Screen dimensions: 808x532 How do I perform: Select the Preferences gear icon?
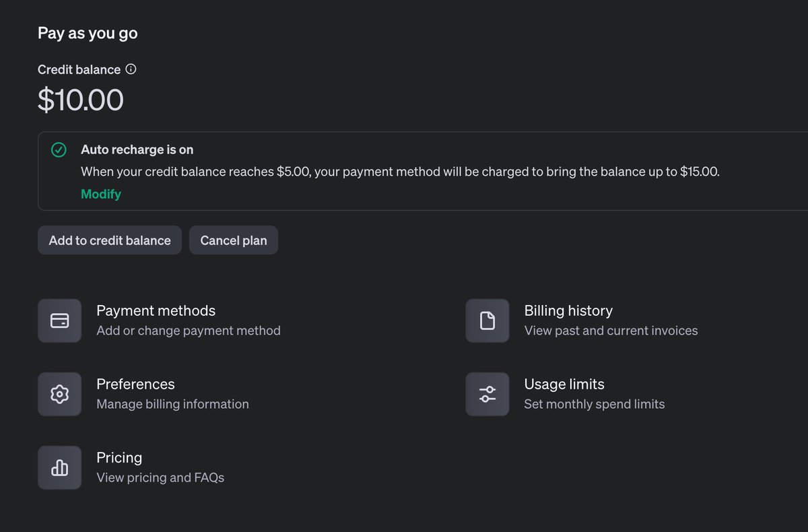60,394
